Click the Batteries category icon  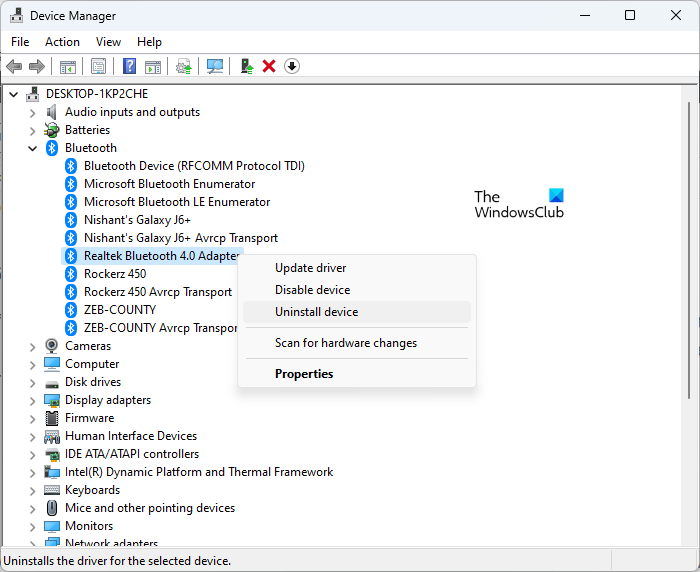(x=52, y=130)
